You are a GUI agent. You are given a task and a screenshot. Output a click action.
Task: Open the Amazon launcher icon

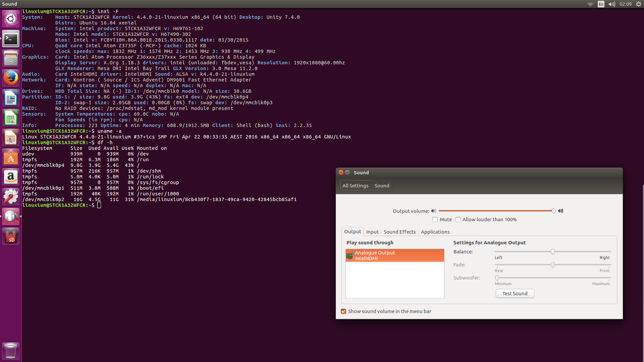tap(11, 177)
